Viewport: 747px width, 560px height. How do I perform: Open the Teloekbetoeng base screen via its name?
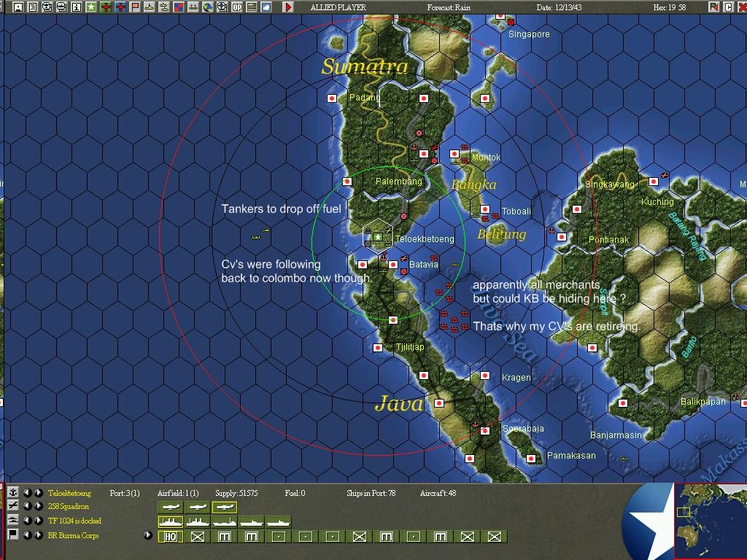click(x=69, y=493)
